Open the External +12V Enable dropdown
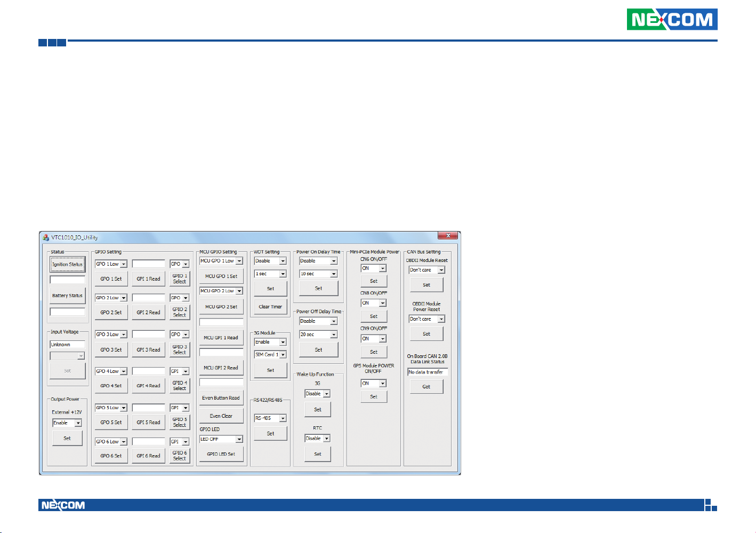This screenshot has width=756, height=533. point(67,423)
